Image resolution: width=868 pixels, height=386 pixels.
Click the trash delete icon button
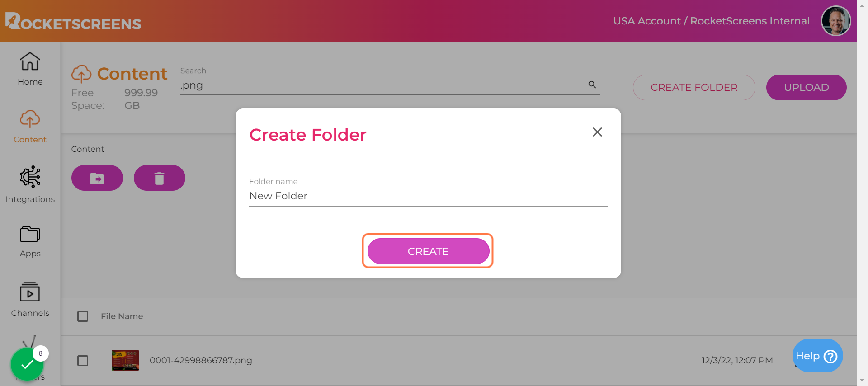pos(160,178)
